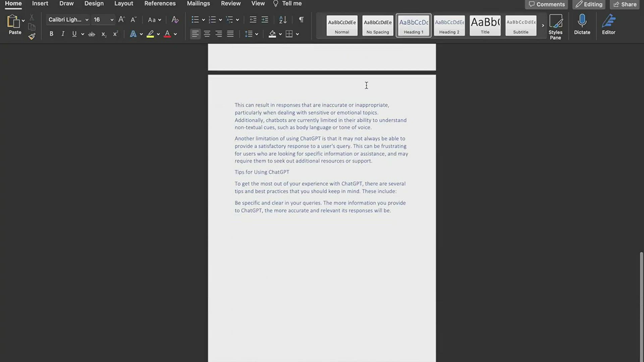Switch to the References ribbon tab
This screenshot has height=362, width=644.
[160, 4]
